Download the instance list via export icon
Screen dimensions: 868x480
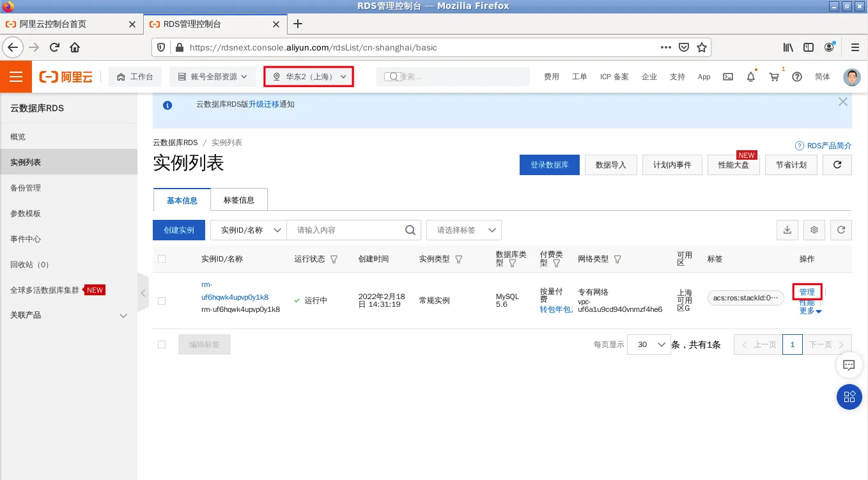[787, 230]
